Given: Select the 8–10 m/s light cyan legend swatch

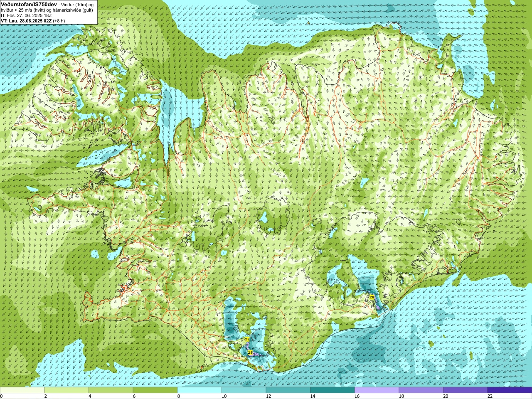Looking at the screenshot, I should 199,390.
